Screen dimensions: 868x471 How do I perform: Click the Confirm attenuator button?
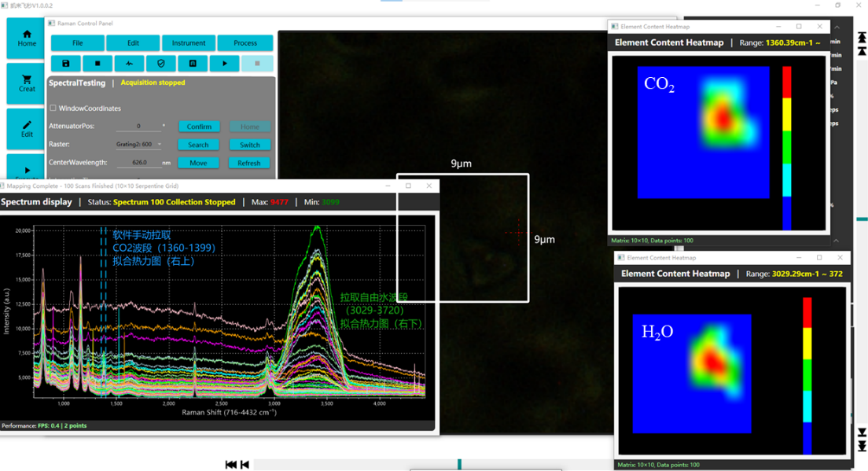(199, 127)
